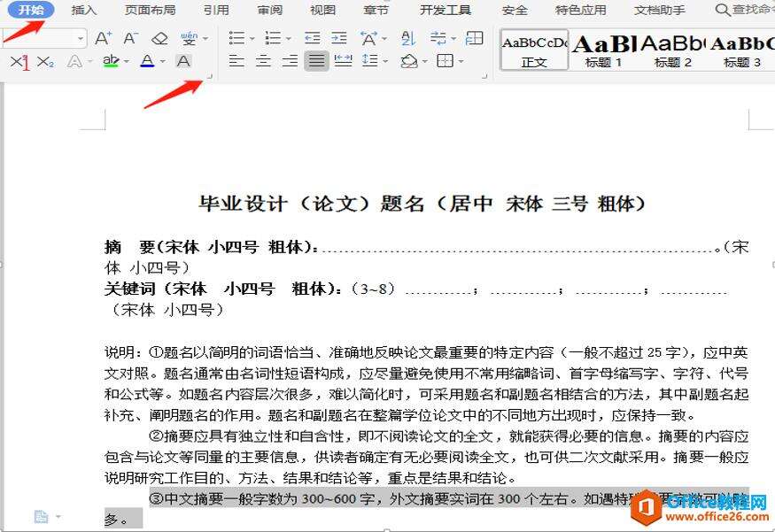Open line spacing options
Viewport: 775px width, 532px height.
370,61
